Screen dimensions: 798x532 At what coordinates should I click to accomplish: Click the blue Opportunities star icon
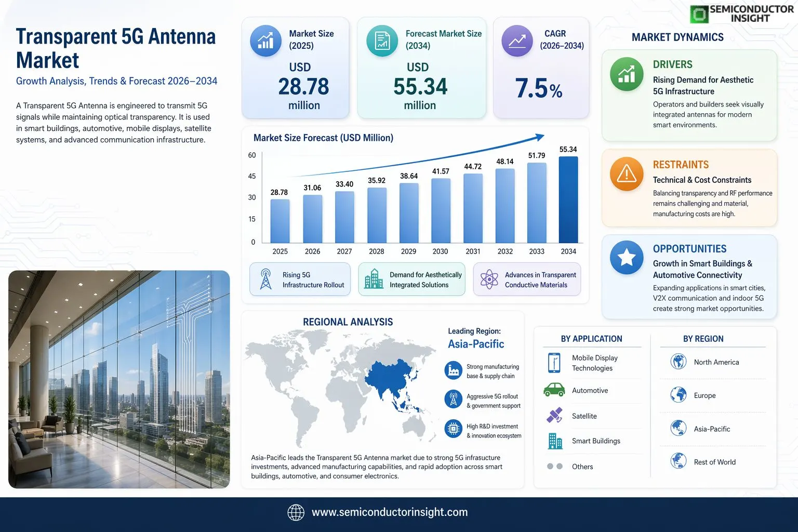click(x=627, y=257)
